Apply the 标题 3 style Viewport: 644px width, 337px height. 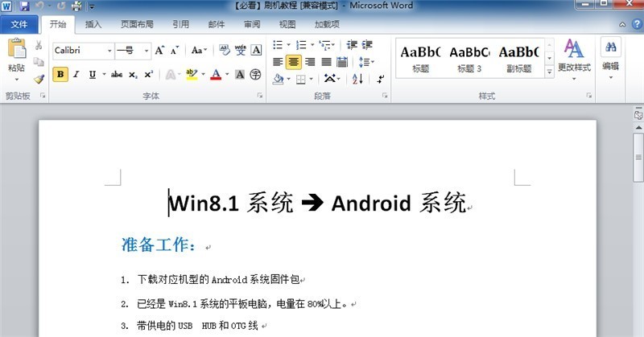[x=469, y=59]
